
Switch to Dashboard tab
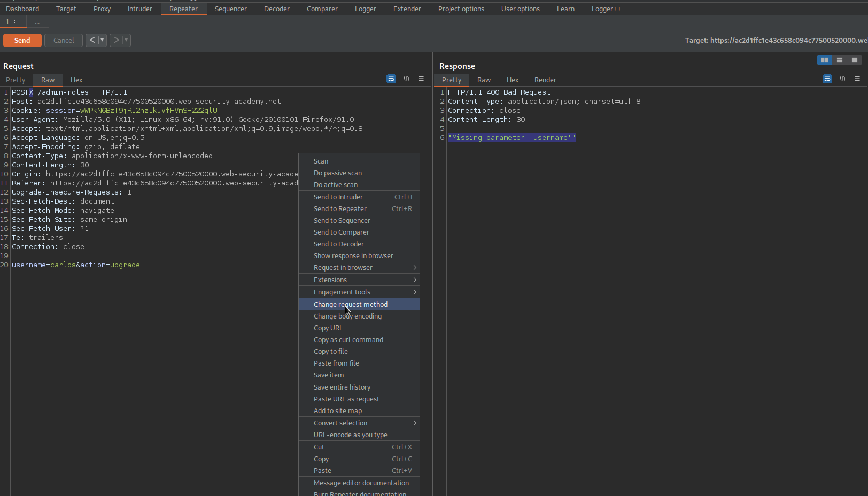pyautogui.click(x=22, y=9)
